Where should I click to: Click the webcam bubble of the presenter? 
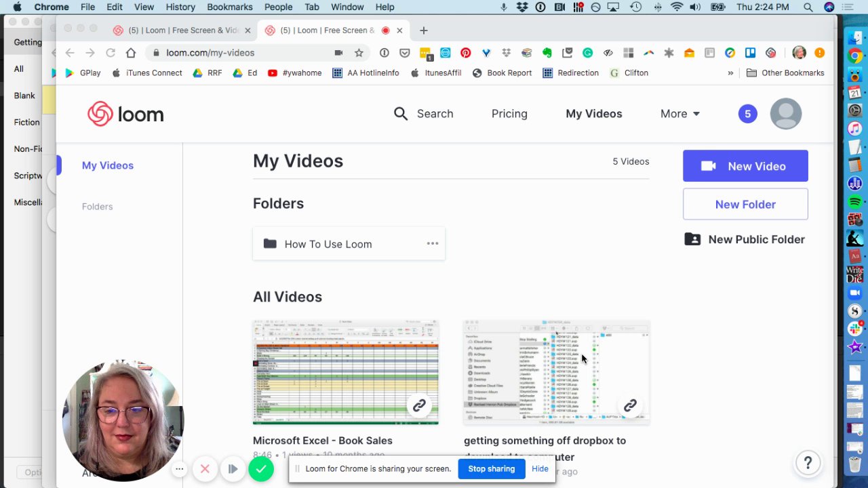pos(123,420)
